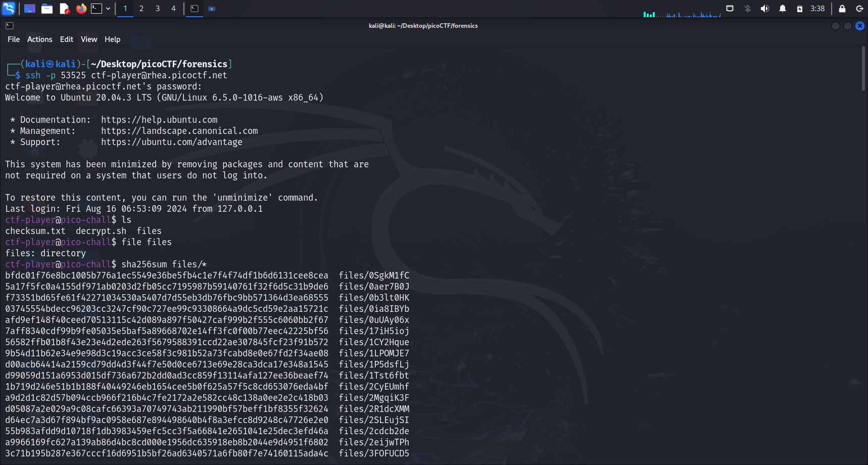The width and height of the screenshot is (868, 465).
Task: Switch to workspace 3
Action: pos(158,9)
